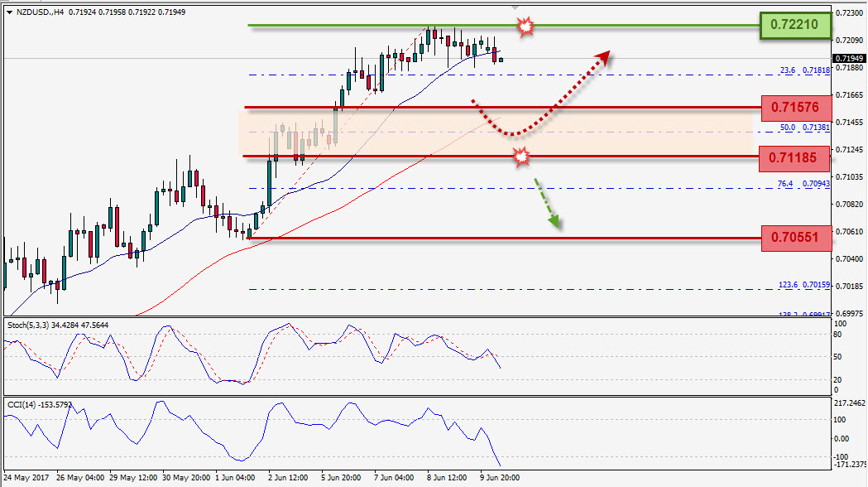The height and width of the screenshot is (487, 868).
Task: Click the 7 Jun 04:00 time label
Action: tap(394, 478)
